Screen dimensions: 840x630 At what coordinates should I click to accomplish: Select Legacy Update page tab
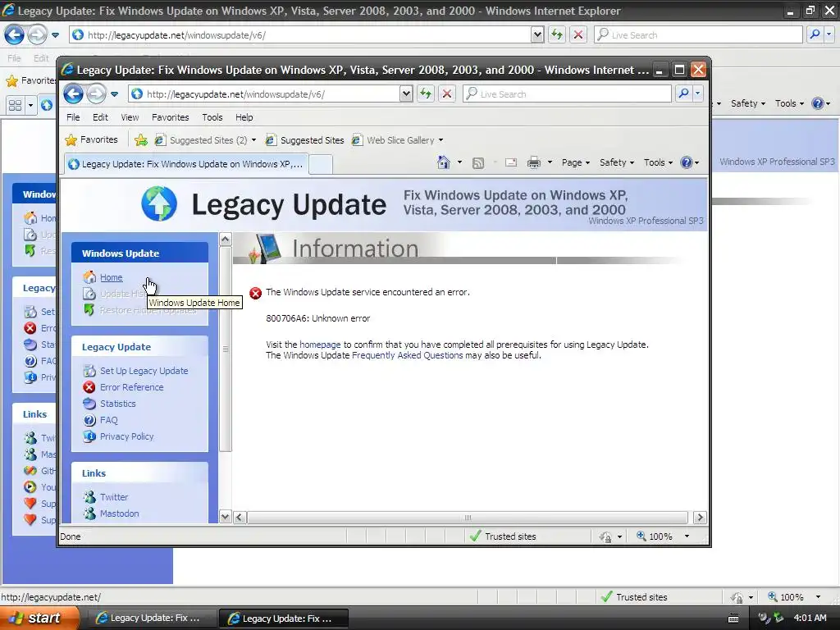(x=186, y=164)
